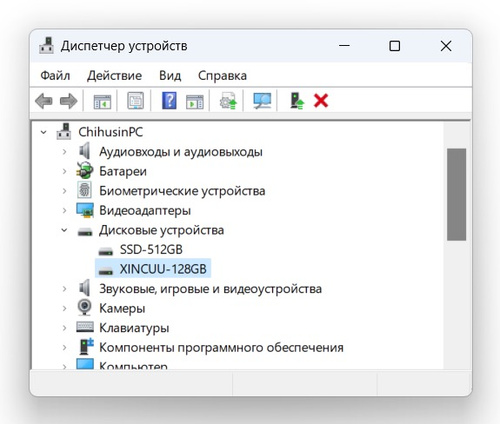Click the drive icon beside Дисковые устройства
This screenshot has height=424, width=500.
pos(85,231)
